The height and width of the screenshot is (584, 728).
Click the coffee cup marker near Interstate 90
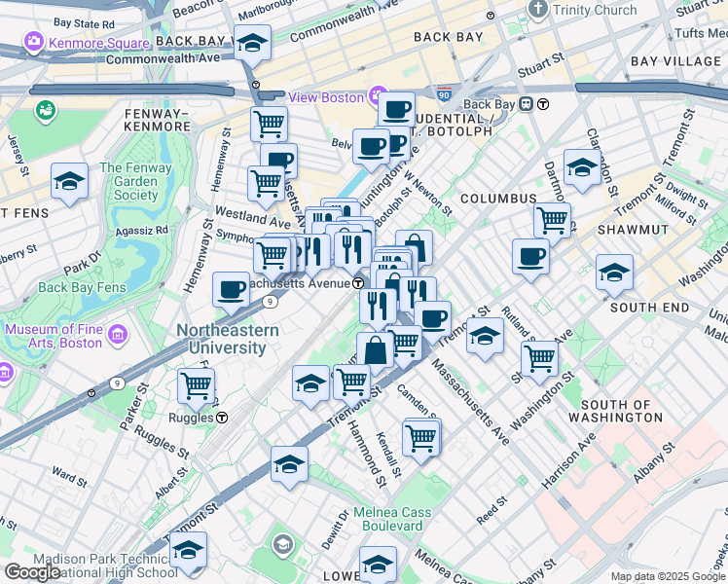click(x=396, y=111)
